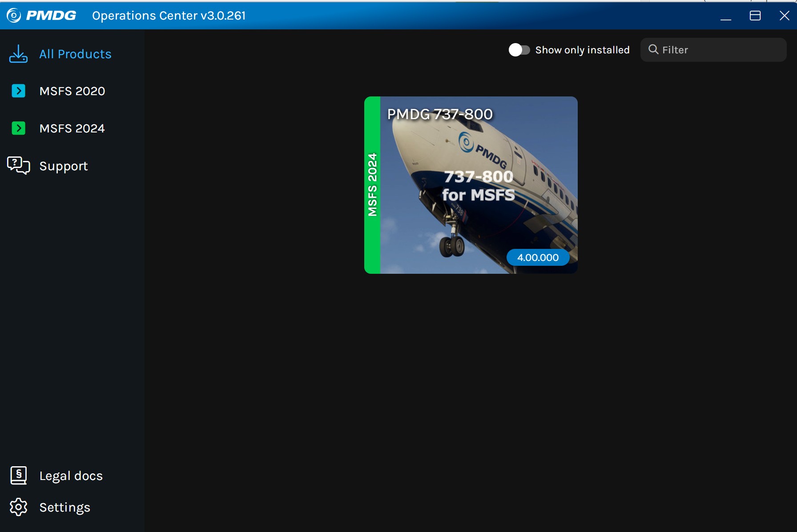
Task: Close the Operations Center window
Action: [x=785, y=16]
